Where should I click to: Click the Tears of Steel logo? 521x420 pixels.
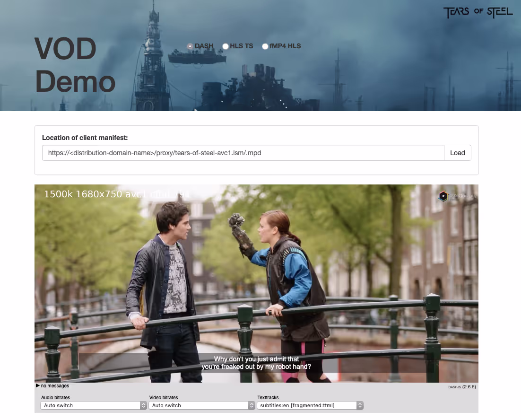[x=478, y=12]
